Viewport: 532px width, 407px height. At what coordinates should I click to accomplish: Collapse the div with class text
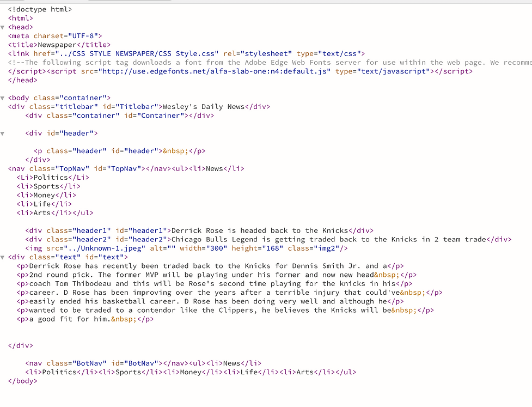coord(3,257)
